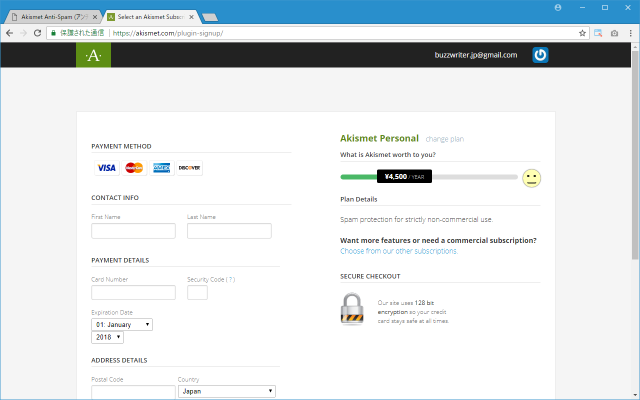This screenshot has height=400, width=640.
Task: Click the green part of the price slider
Action: [x=359, y=177]
